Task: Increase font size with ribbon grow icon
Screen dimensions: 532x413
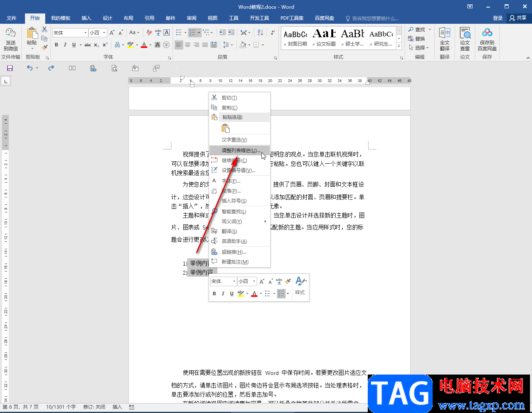Action: [x=112, y=33]
